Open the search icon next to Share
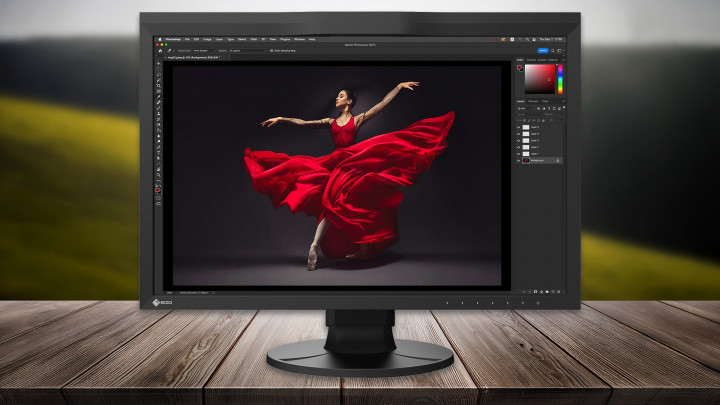Image resolution: width=720 pixels, height=405 pixels. 553,51
